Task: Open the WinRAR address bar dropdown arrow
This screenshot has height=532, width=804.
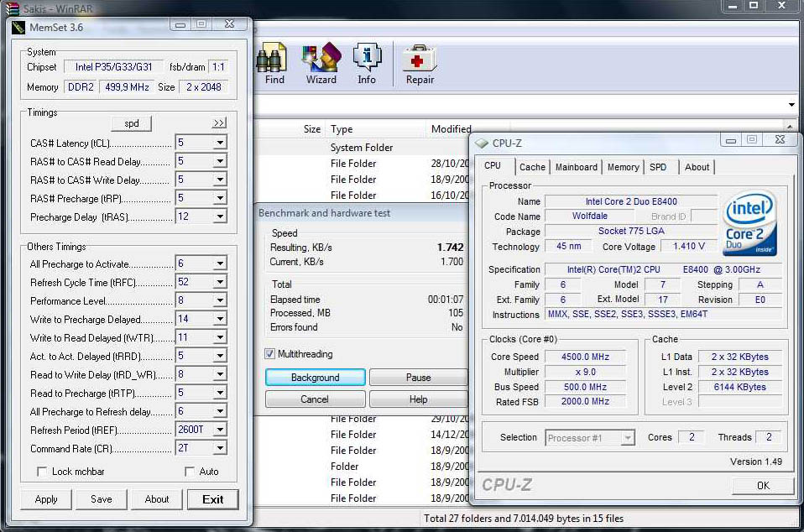Action: tap(791, 105)
